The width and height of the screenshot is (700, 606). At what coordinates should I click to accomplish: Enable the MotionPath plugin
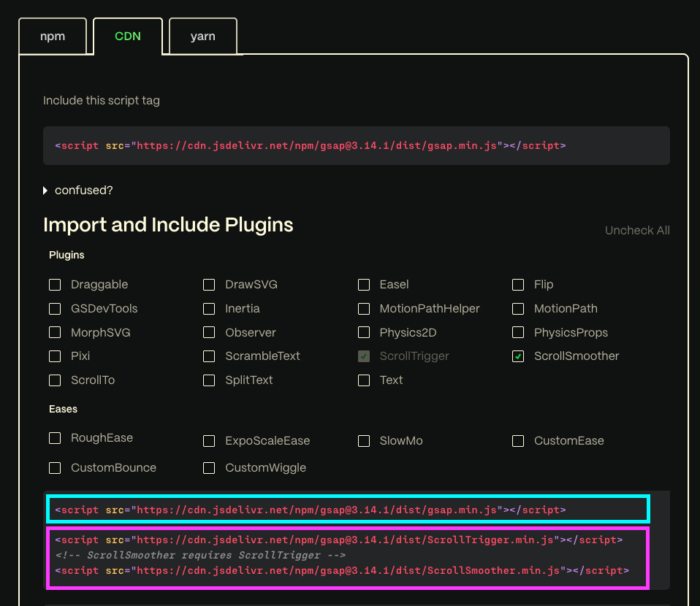[x=518, y=309]
